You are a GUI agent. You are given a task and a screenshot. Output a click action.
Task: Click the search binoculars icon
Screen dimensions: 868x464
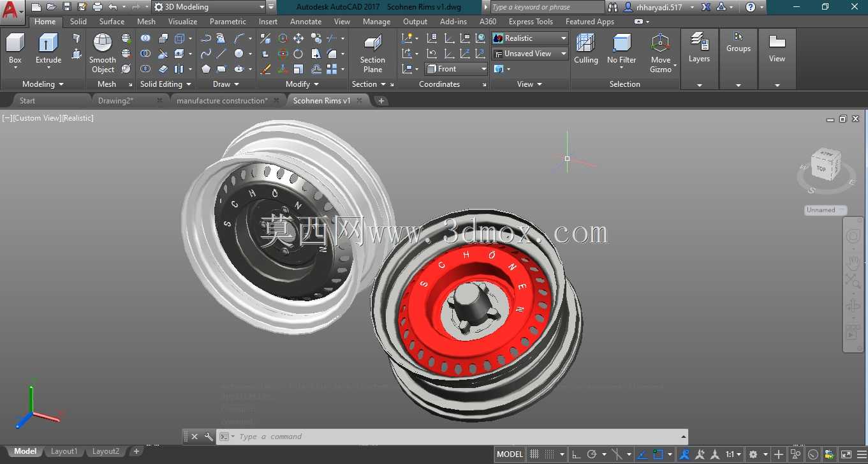click(x=613, y=7)
